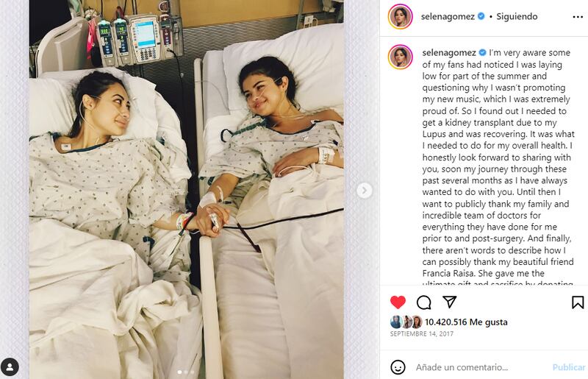This screenshot has width=588, height=379.
Task: Click the Publicar button
Action: pos(568,367)
